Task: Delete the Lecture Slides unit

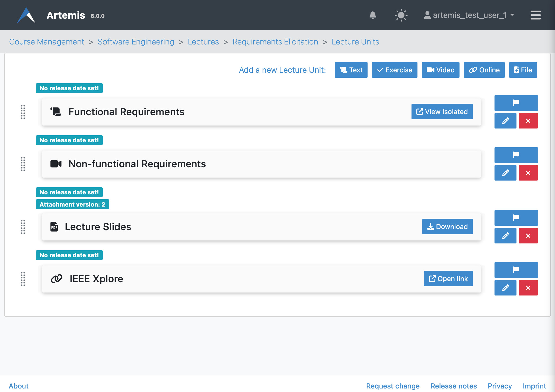Action: (x=528, y=236)
